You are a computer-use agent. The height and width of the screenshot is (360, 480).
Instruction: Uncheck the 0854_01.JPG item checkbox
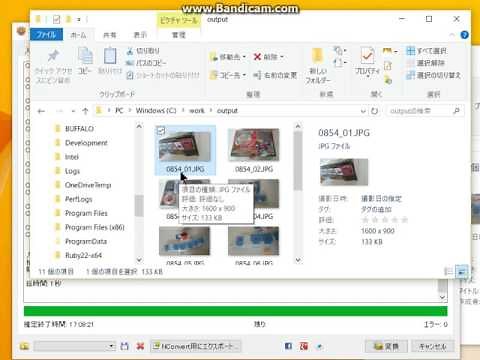click(161, 131)
